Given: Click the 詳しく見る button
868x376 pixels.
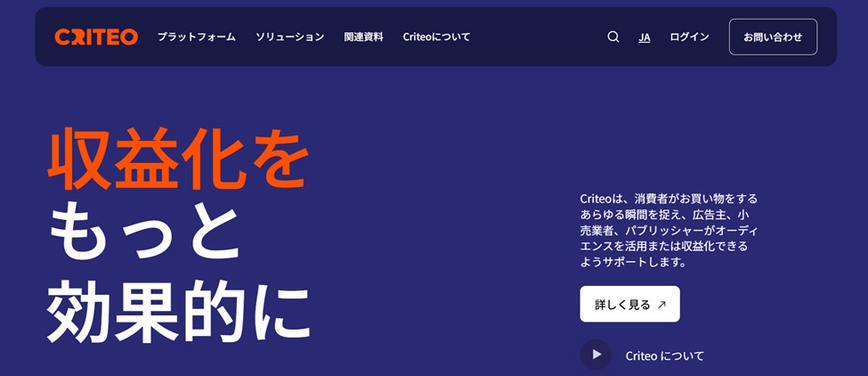Looking at the screenshot, I should click(629, 304).
